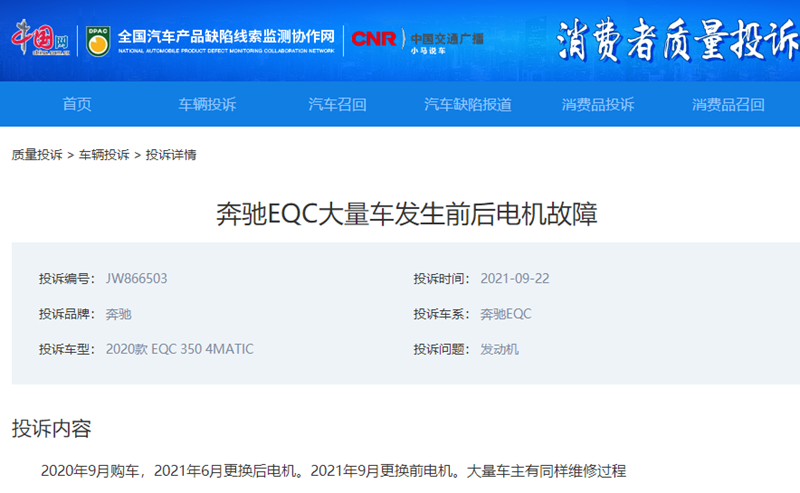The height and width of the screenshot is (493, 800).
Task: Click 车辆投诉 in the breadcrumb
Action: (x=104, y=155)
